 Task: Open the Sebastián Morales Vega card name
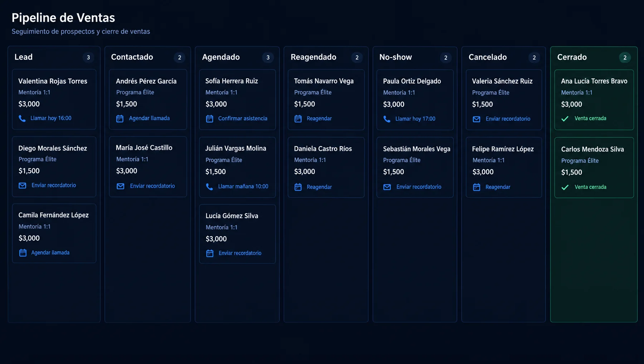click(x=417, y=149)
